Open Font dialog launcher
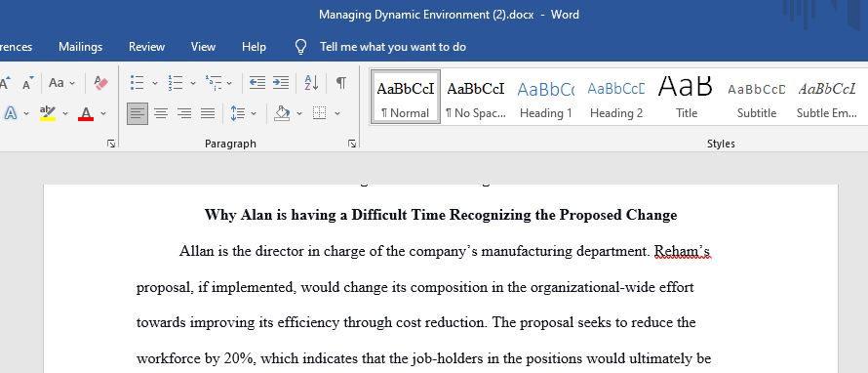868x373 pixels. point(111,145)
